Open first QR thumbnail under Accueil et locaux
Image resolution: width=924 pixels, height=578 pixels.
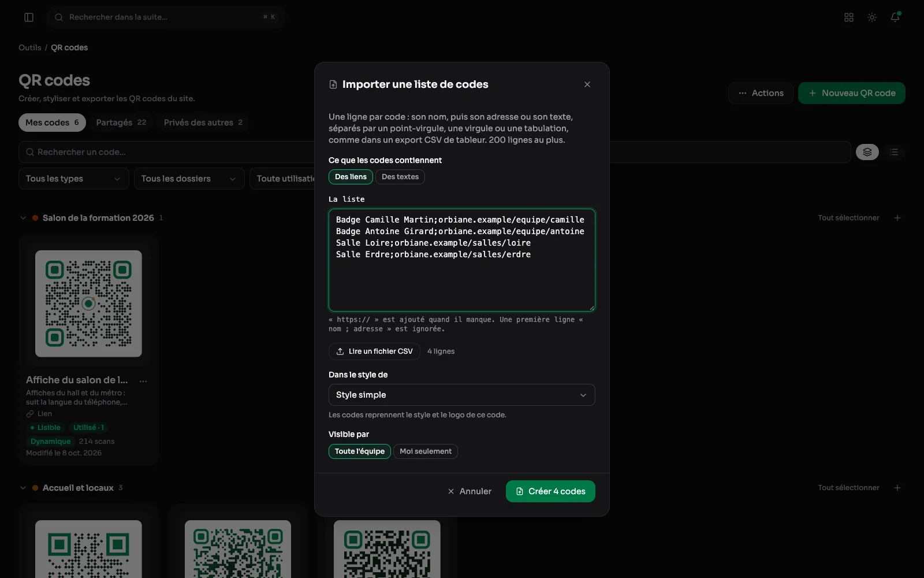[x=88, y=549]
